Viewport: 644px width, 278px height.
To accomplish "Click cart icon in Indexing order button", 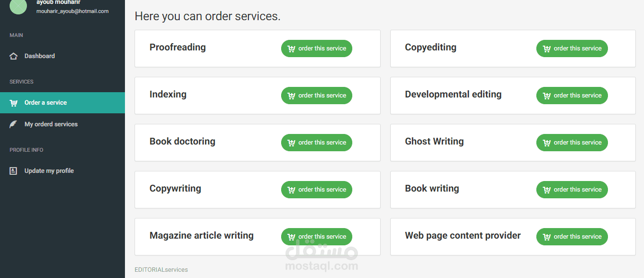I will [x=291, y=96].
